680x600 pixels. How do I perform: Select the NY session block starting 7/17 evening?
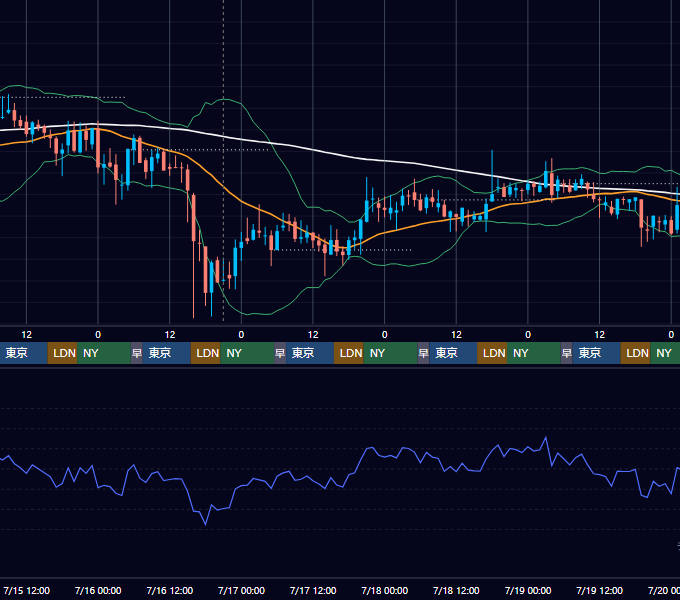point(390,353)
